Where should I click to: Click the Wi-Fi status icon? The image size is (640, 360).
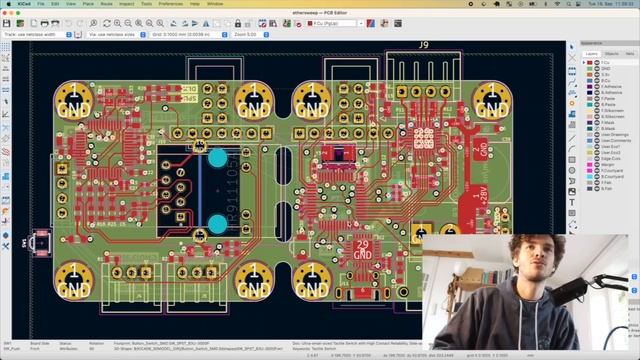coord(558,4)
